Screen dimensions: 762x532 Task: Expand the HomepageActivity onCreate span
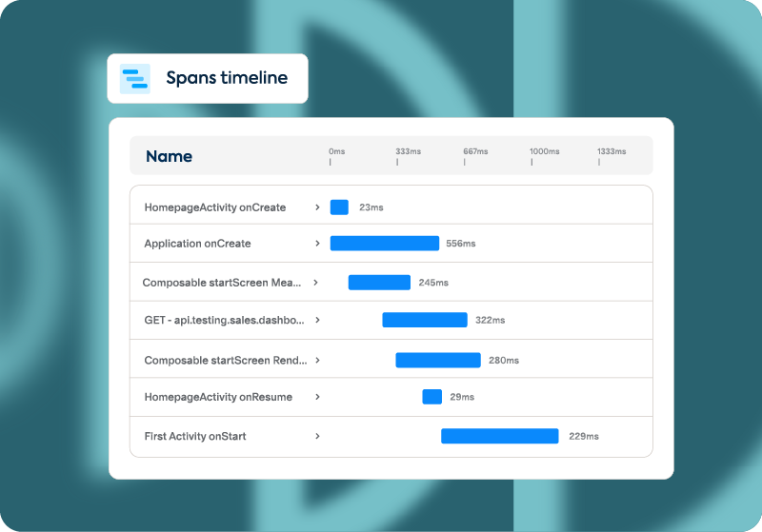tap(317, 207)
